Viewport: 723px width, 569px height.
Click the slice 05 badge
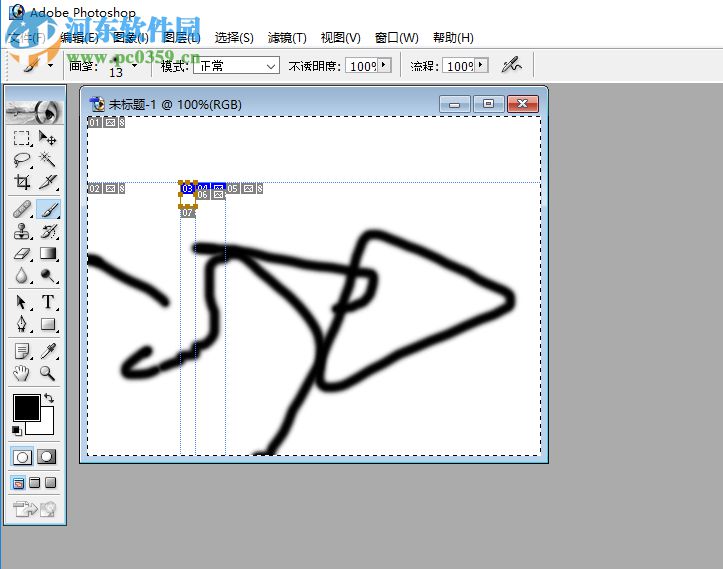pos(232,188)
